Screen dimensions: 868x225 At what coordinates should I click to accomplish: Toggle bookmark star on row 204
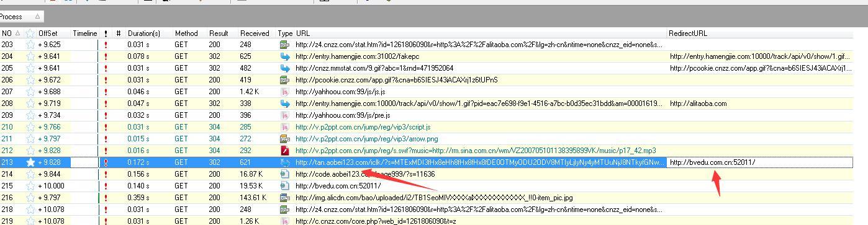pos(30,56)
